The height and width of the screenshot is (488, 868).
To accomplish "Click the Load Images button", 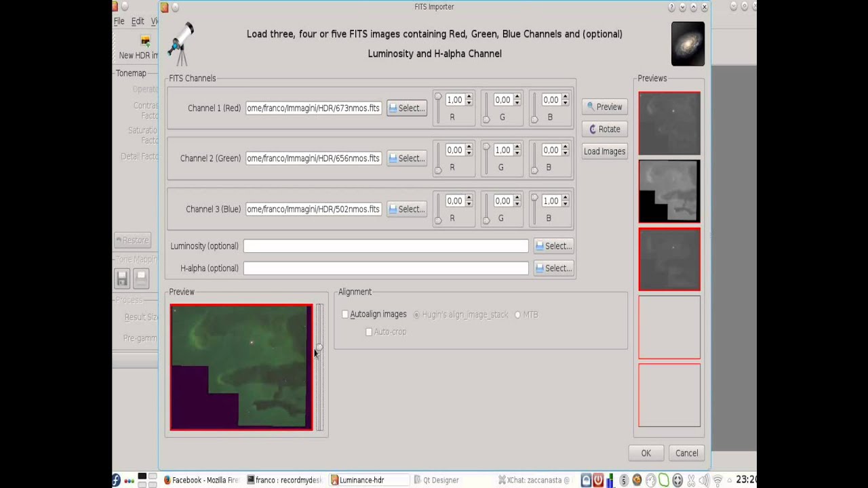I will [604, 152].
